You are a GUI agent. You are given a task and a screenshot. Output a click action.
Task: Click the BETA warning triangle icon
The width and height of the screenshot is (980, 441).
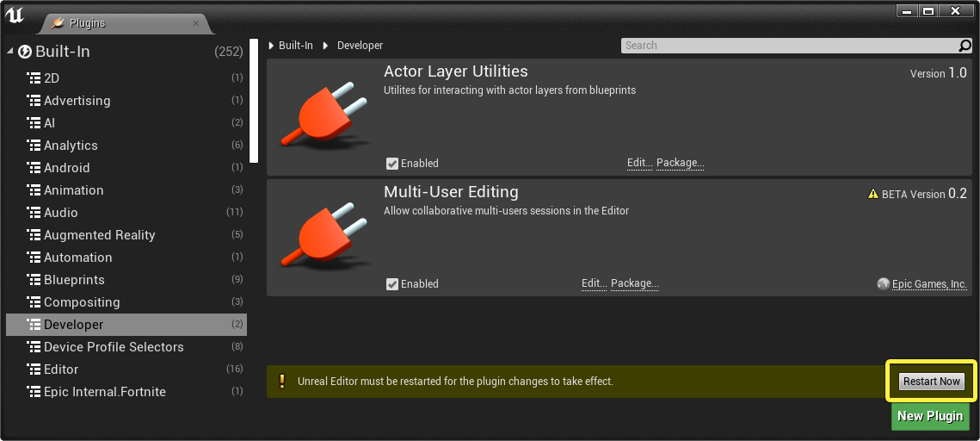[x=873, y=194]
